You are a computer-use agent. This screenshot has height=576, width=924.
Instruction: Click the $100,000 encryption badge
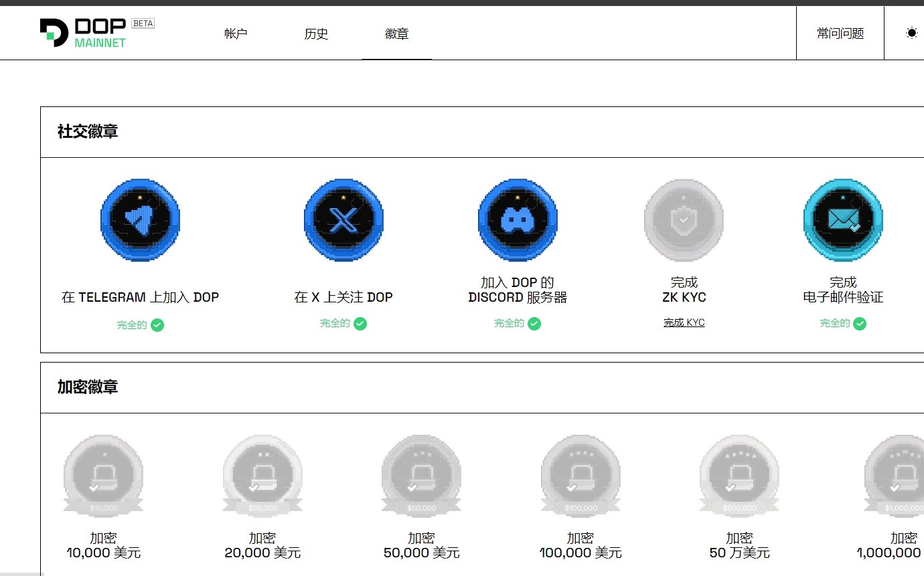[x=581, y=477]
